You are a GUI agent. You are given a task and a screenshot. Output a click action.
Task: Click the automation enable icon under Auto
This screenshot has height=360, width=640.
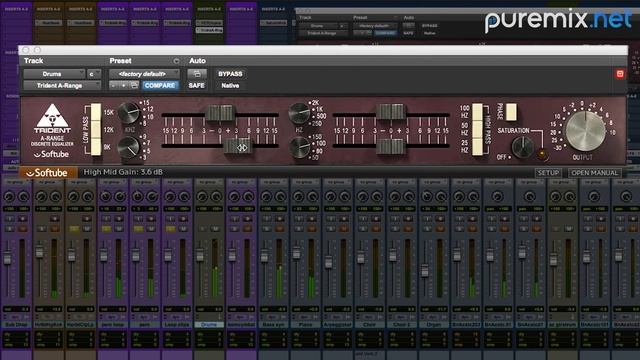coord(197,74)
